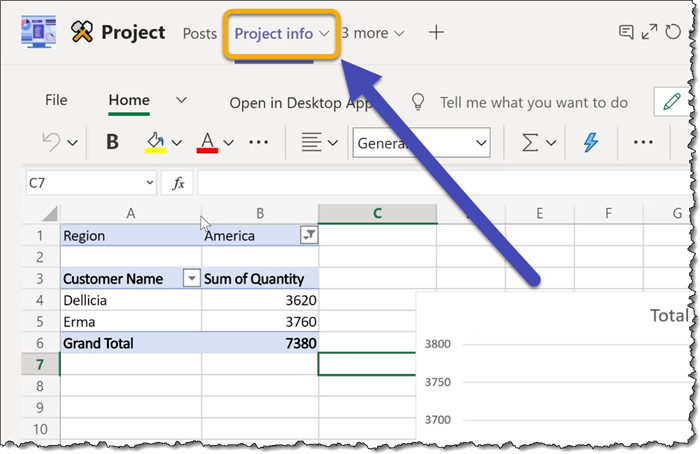Click the Bold formatting button
Image resolution: width=700 pixels, height=454 pixels.
click(x=112, y=143)
